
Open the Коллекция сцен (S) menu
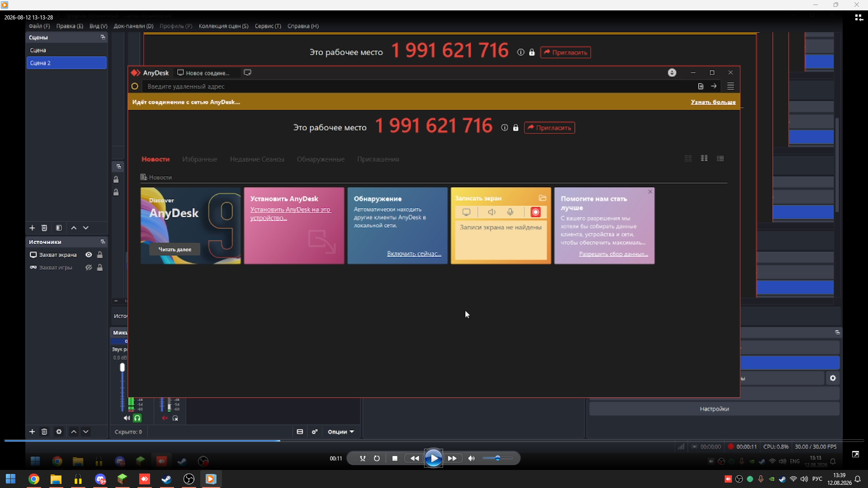coord(223,26)
